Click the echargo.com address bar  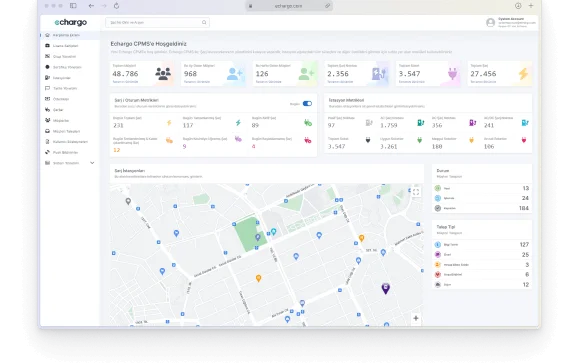(289, 6)
